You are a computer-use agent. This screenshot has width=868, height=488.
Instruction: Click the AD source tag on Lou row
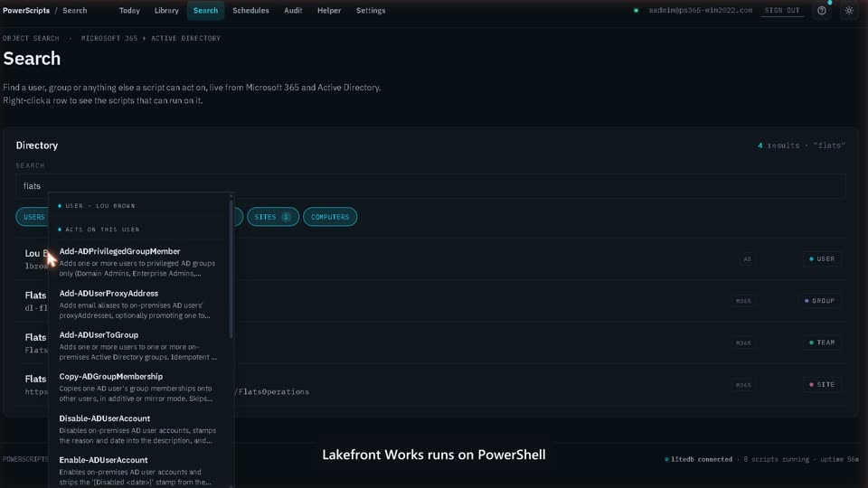pyautogui.click(x=748, y=259)
